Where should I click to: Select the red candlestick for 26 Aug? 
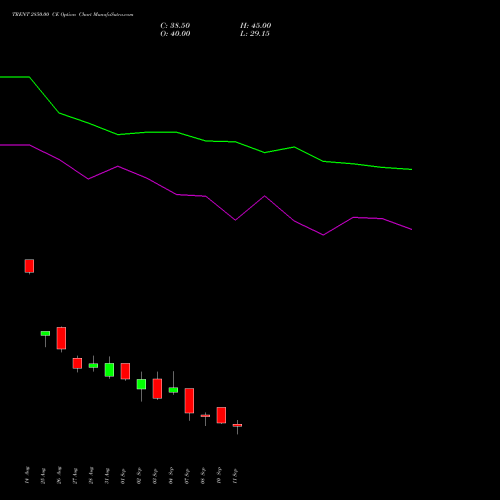click(x=61, y=338)
